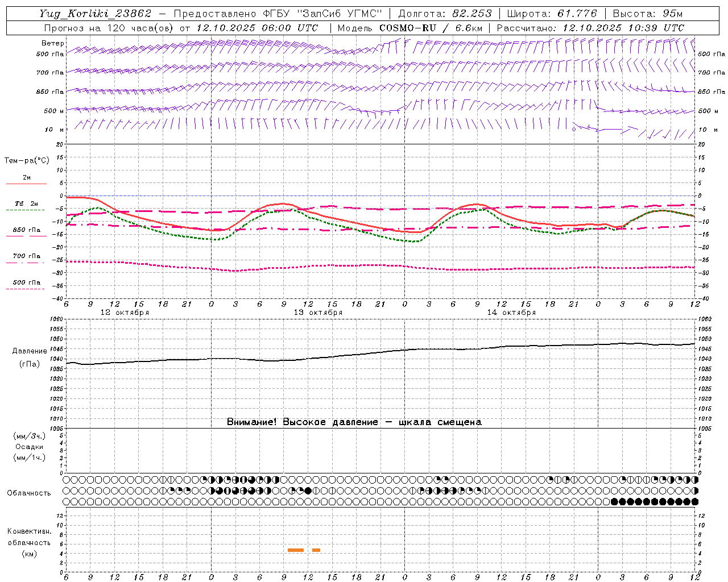Select 'Рассчитано: 12.10.2025 10:39 UTC' text
The width and height of the screenshot is (728, 582).
click(x=590, y=28)
